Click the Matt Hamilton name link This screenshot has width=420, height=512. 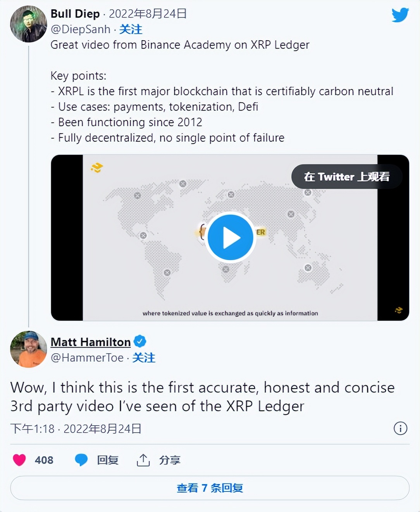coord(90,342)
